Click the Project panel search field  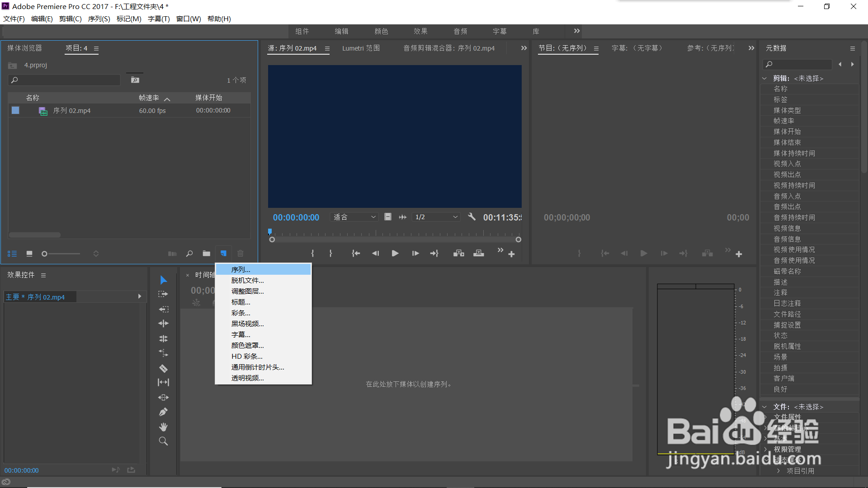64,80
